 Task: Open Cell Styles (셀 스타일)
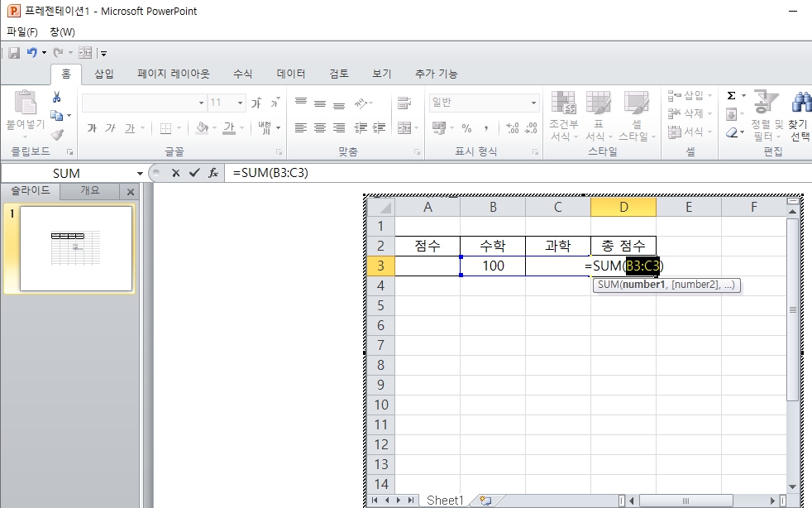637,116
